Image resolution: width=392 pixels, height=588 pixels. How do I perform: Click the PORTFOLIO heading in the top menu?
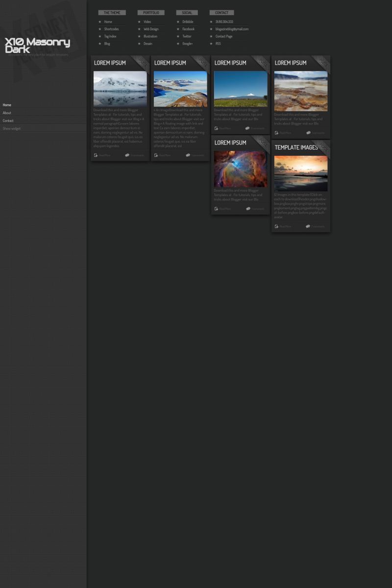pyautogui.click(x=151, y=13)
